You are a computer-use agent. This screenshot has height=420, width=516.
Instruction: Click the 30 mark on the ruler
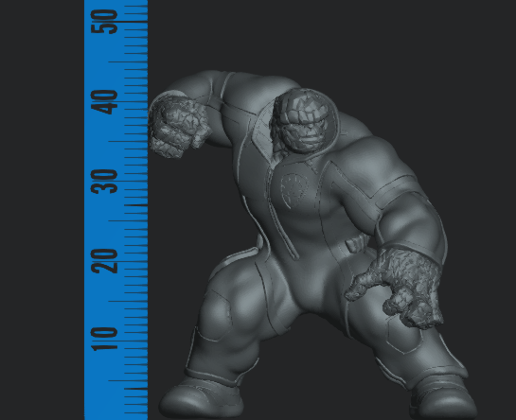tap(104, 182)
